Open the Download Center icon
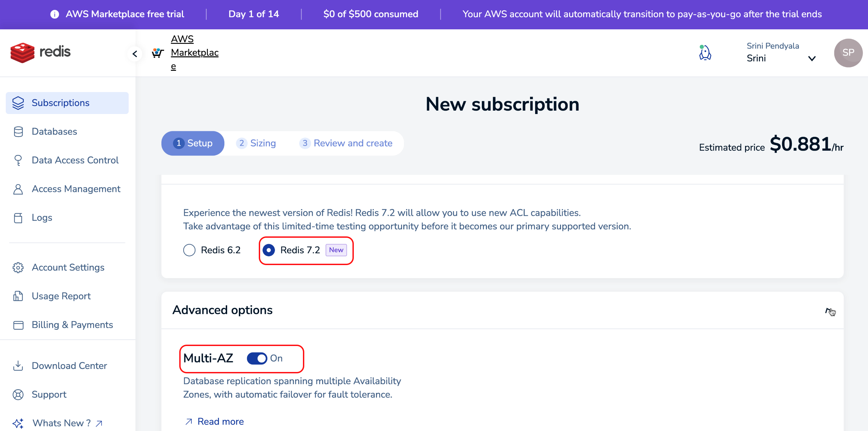 18,366
